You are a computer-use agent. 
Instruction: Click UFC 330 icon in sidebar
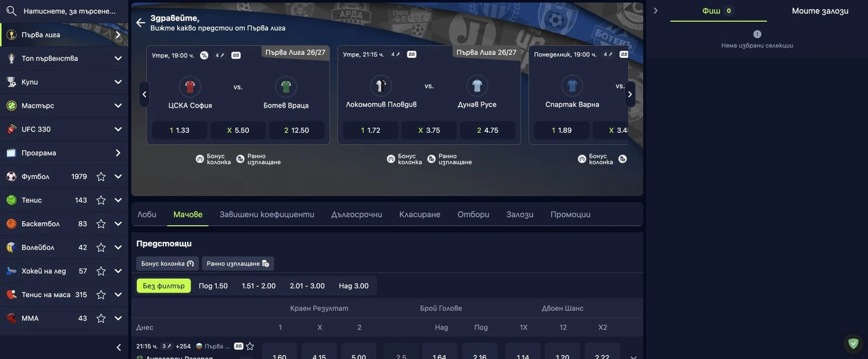[11, 129]
